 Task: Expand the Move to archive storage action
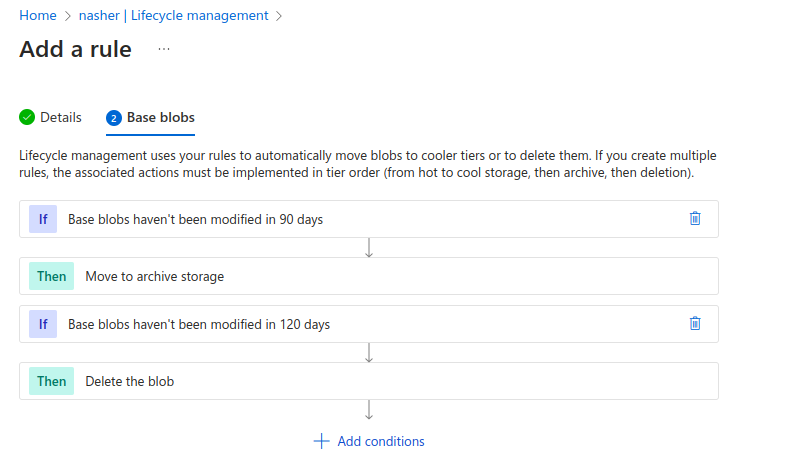click(154, 276)
